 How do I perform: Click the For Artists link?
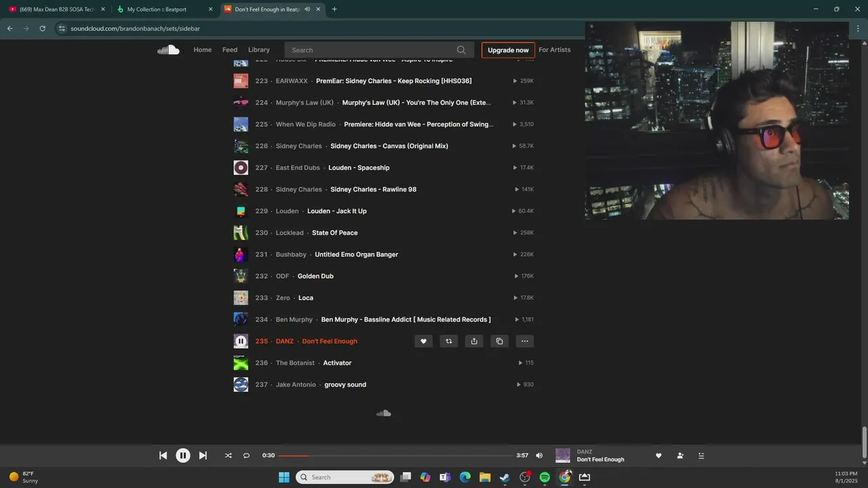click(x=555, y=50)
